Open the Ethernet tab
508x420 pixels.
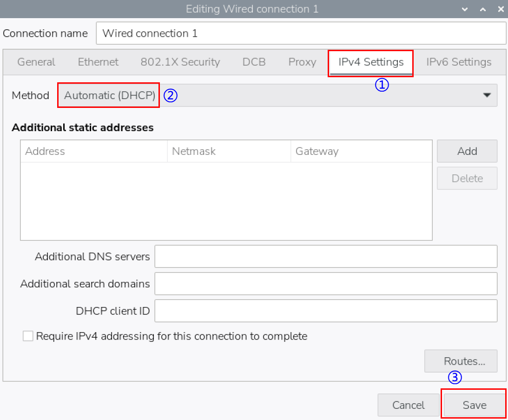[98, 62]
